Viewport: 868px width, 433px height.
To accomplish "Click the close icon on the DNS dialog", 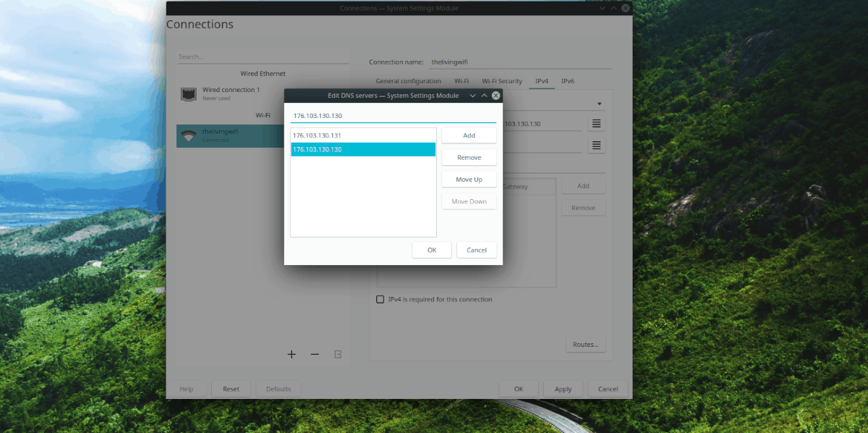I will point(495,95).
